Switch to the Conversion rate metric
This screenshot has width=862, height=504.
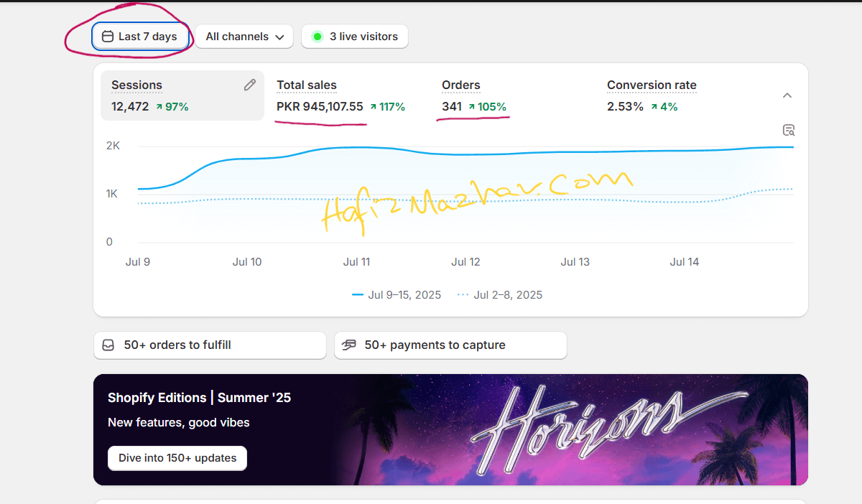672,95
